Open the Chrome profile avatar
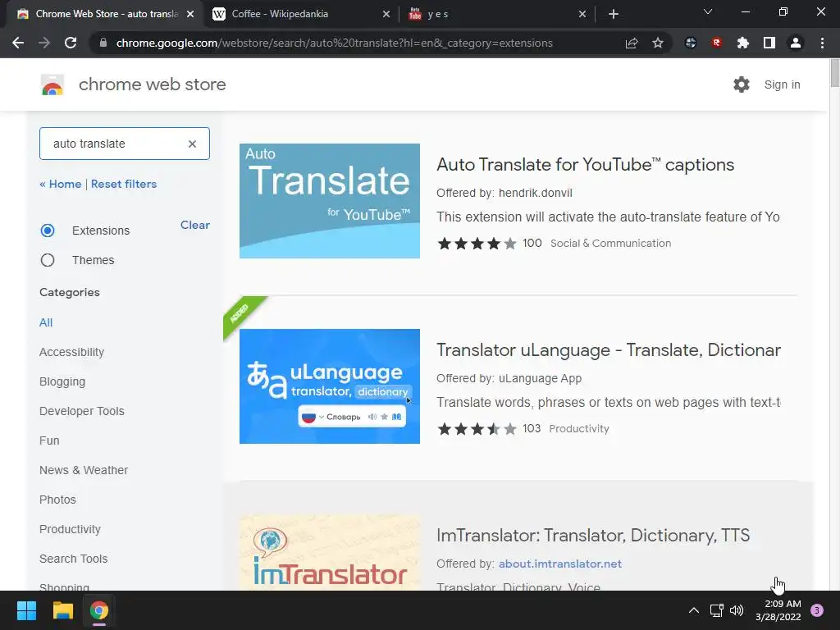 (x=796, y=43)
